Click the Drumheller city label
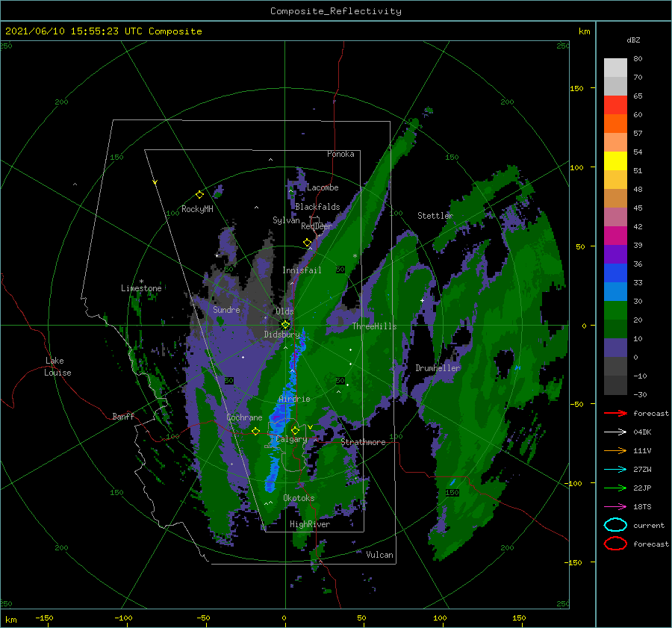Viewport: 672px width, 628px height. (x=438, y=368)
